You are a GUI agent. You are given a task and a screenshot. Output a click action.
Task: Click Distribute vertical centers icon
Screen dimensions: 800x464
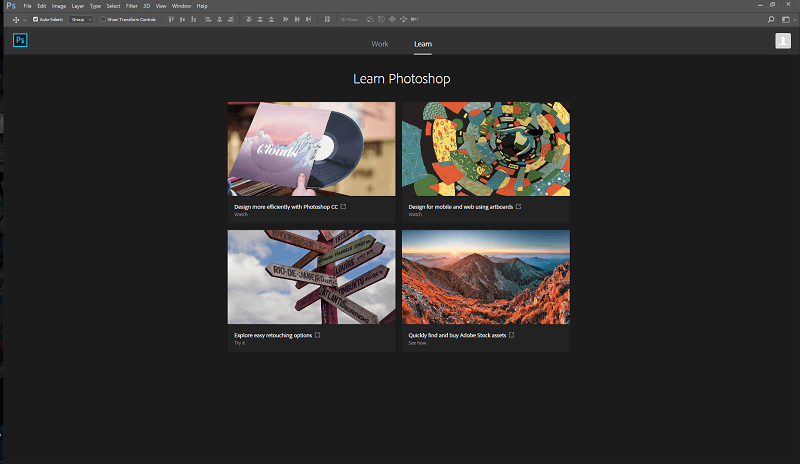pyautogui.click(x=260, y=19)
